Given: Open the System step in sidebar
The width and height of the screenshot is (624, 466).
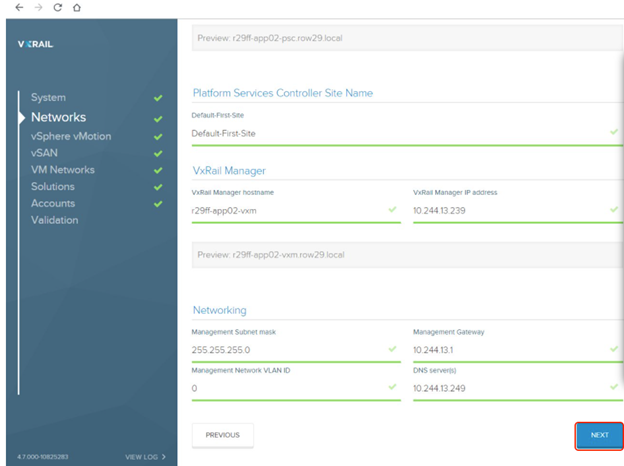Looking at the screenshot, I should (x=49, y=97).
